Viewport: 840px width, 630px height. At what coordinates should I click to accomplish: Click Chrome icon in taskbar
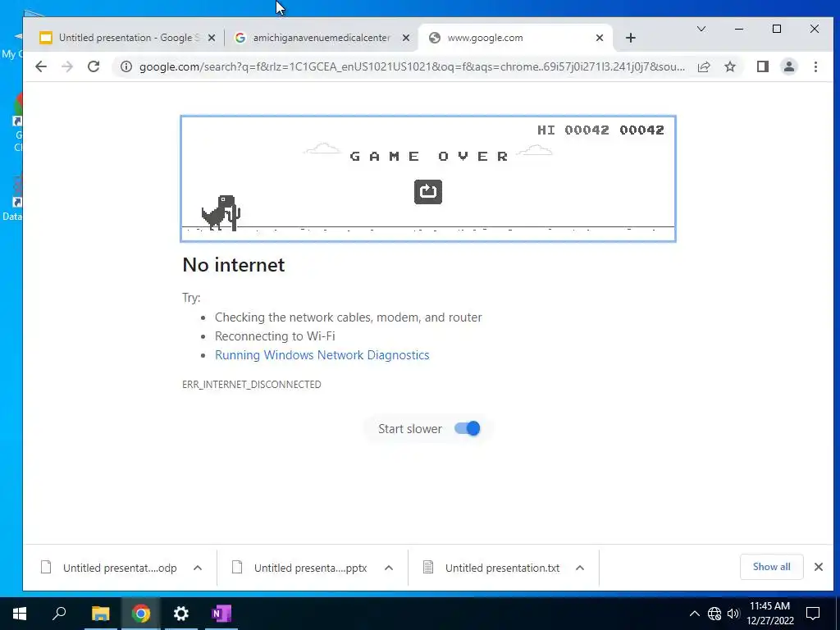pos(141,614)
